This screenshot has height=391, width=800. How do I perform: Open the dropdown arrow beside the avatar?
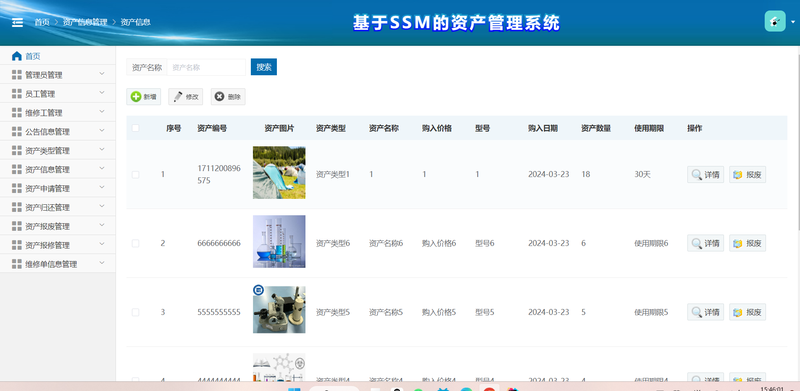click(793, 22)
